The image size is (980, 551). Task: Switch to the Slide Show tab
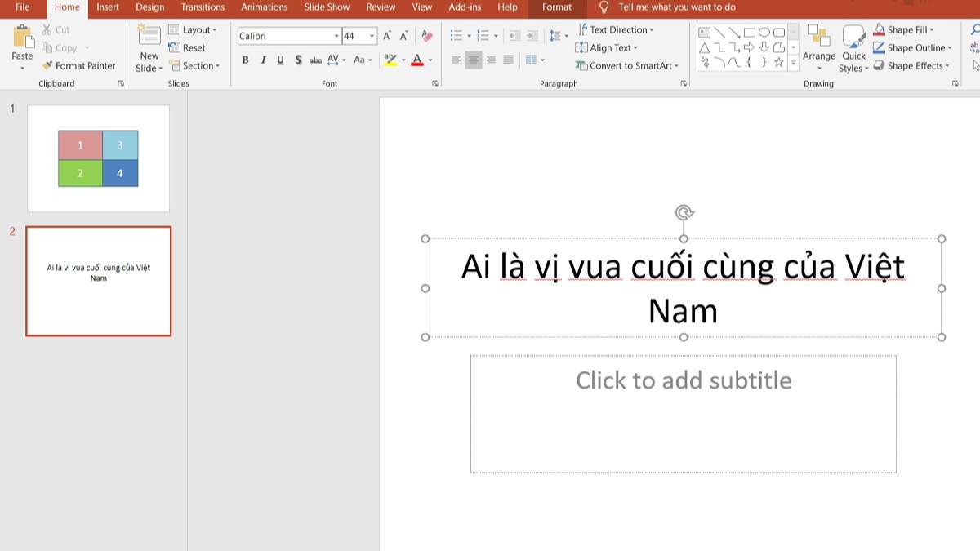tap(327, 7)
